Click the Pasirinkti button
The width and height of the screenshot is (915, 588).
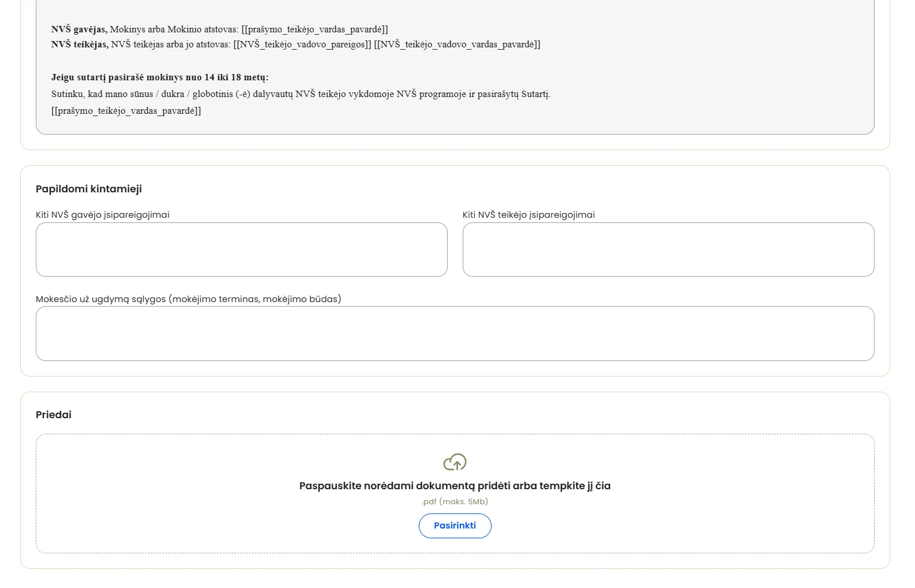(x=455, y=526)
